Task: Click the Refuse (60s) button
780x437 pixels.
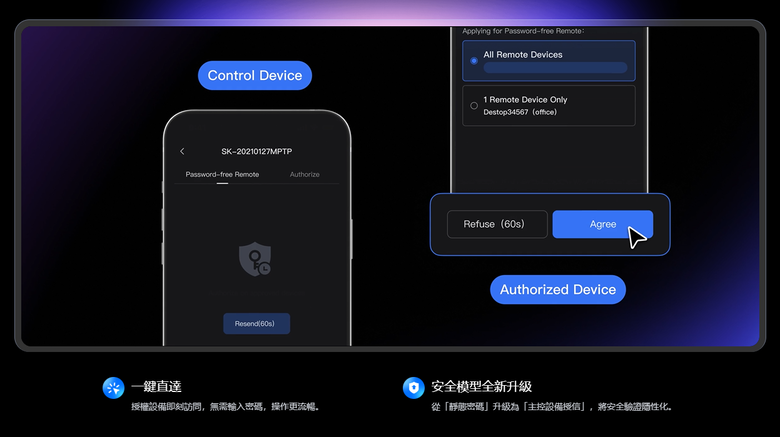Action: coord(497,224)
